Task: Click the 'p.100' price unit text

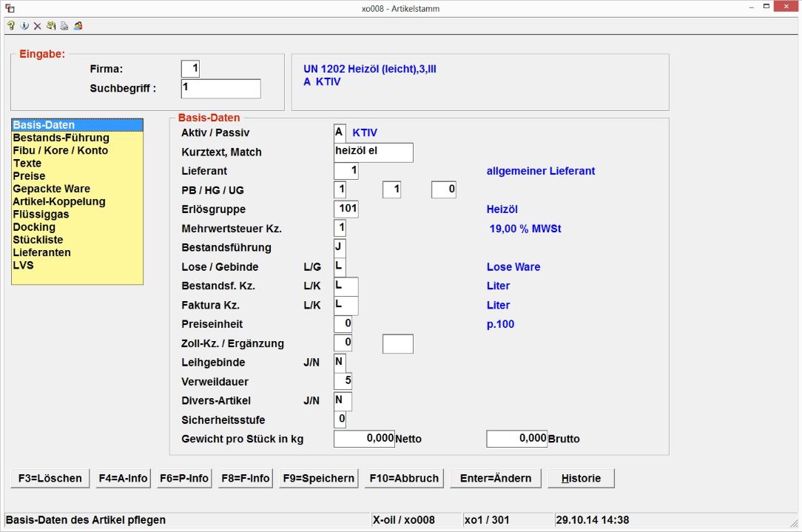Action: pos(500,324)
